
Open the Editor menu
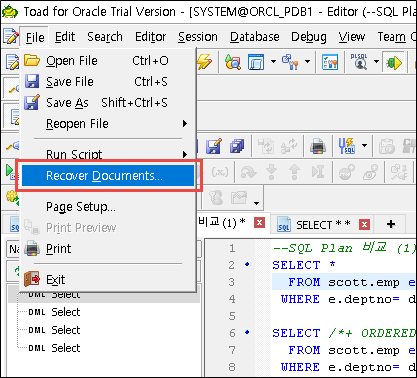pyautogui.click(x=150, y=37)
